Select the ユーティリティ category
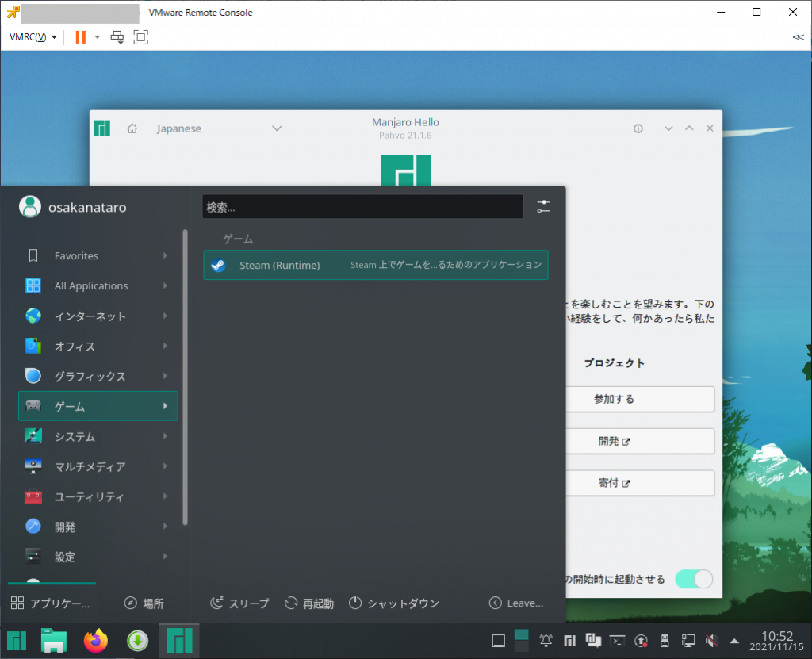This screenshot has height=659, width=812. 98,496
